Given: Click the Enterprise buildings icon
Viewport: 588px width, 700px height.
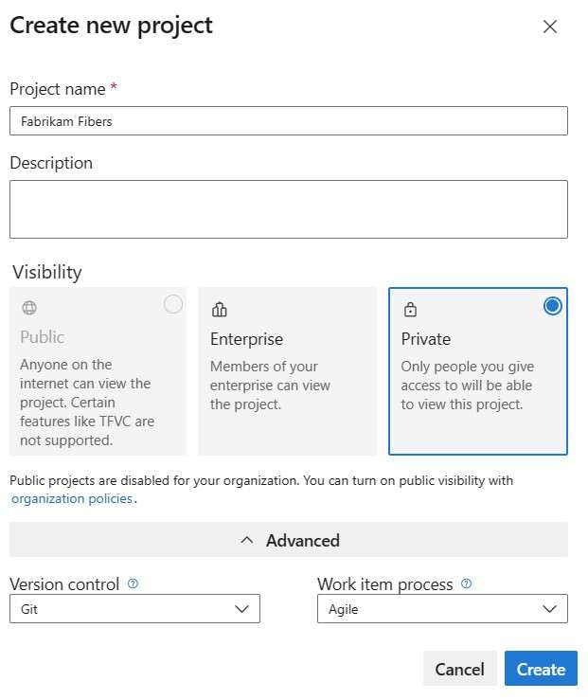Looking at the screenshot, I should point(220,309).
